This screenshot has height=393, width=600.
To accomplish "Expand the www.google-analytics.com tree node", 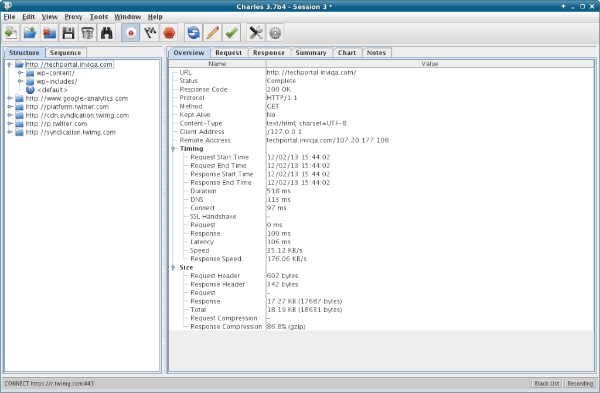I will coord(10,98).
